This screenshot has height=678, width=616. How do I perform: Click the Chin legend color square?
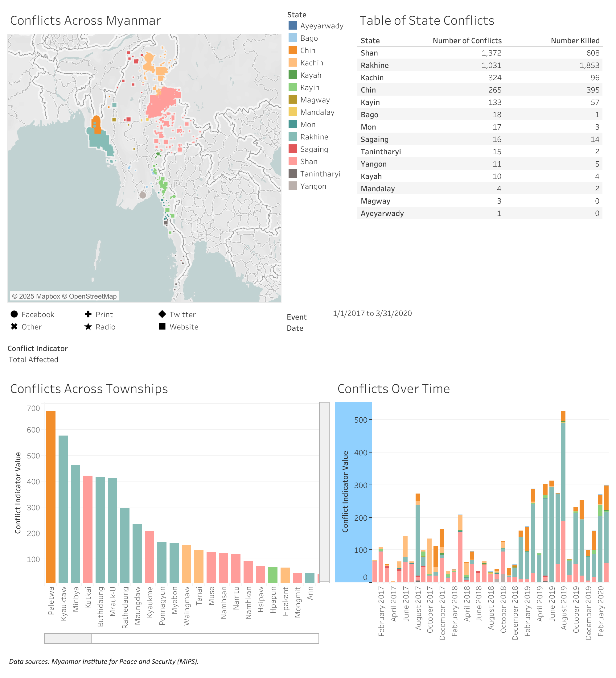pyautogui.click(x=293, y=50)
